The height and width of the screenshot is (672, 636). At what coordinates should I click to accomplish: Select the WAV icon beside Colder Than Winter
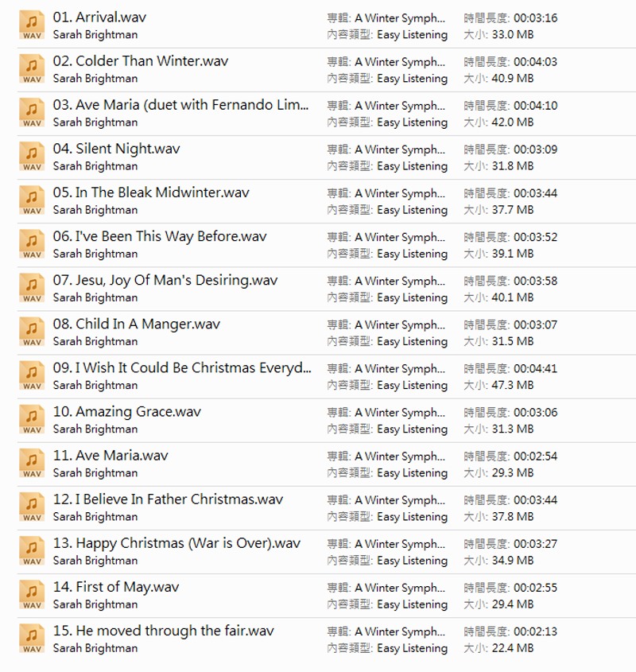(32, 69)
